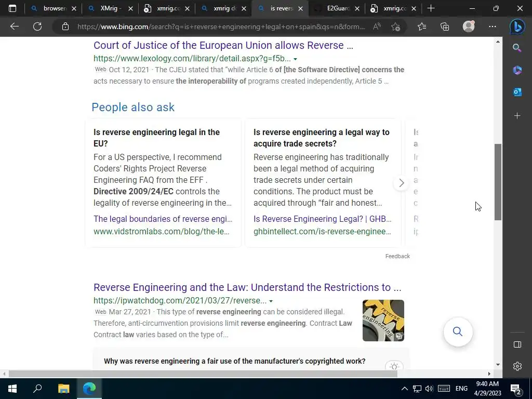Close the E2Guard tab
Viewport: 532px width, 399px height.
pos(357,9)
